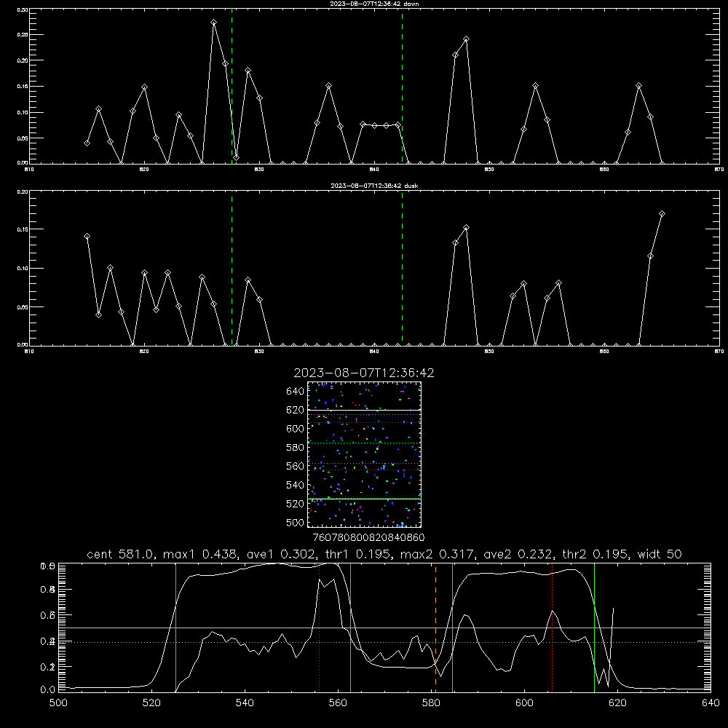The image size is (728, 728).
Task: Click the '0.15' y-axis label on dusk plot
Action: pyautogui.click(x=23, y=229)
